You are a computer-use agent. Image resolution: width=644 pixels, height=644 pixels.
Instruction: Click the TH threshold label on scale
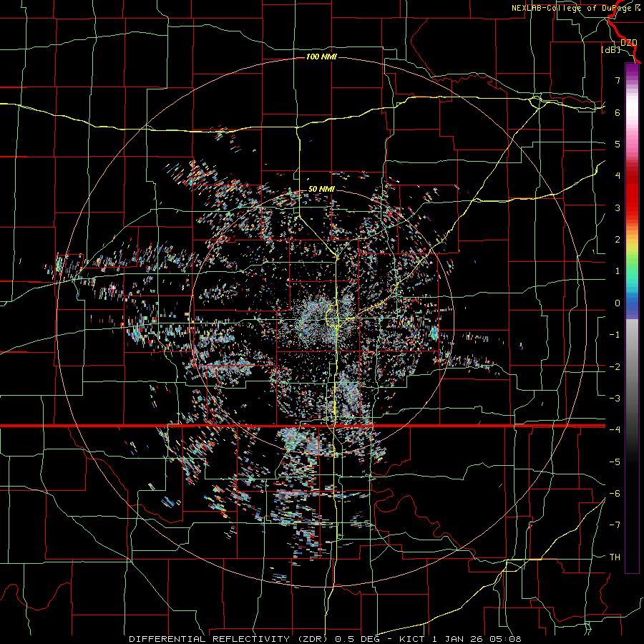click(615, 557)
